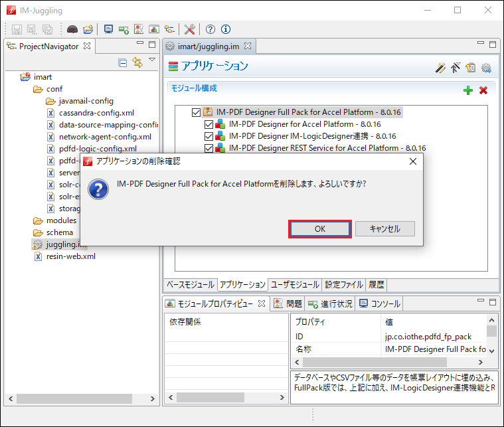Close the deletion confirmation dialog
The width and height of the screenshot is (504, 427).
pos(413,161)
